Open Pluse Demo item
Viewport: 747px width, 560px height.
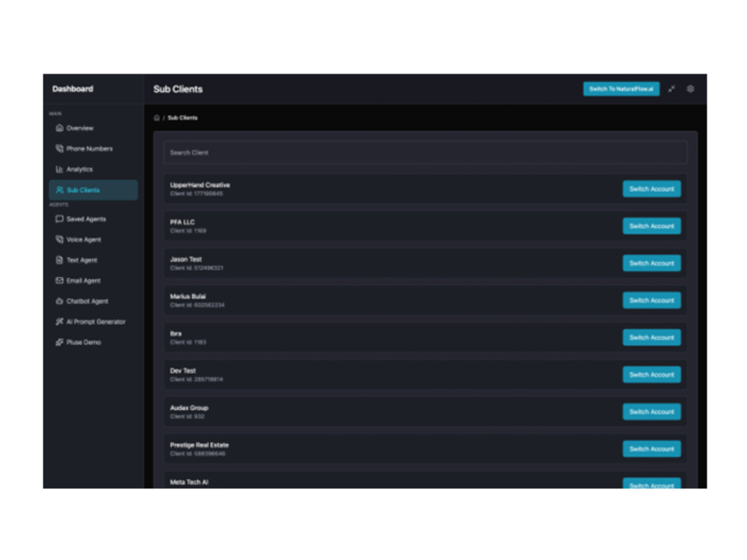(x=93, y=342)
